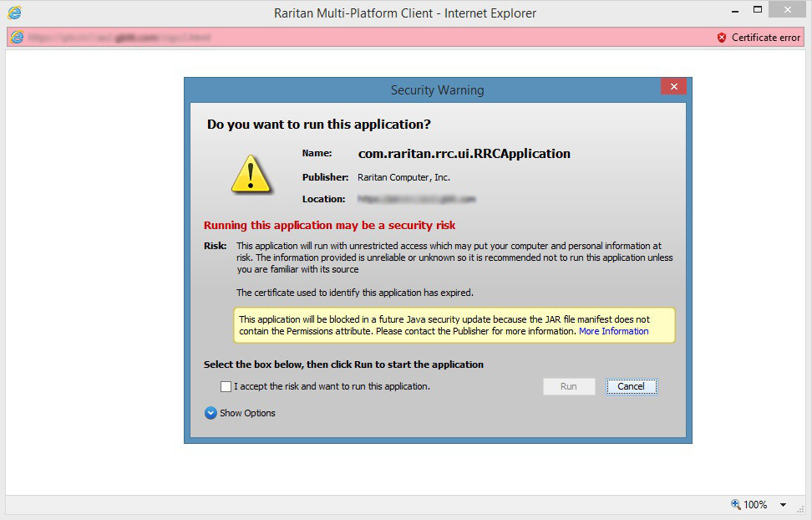The width and height of the screenshot is (812, 520).
Task: Maximize the Internet Explorer window
Action: click(758, 9)
